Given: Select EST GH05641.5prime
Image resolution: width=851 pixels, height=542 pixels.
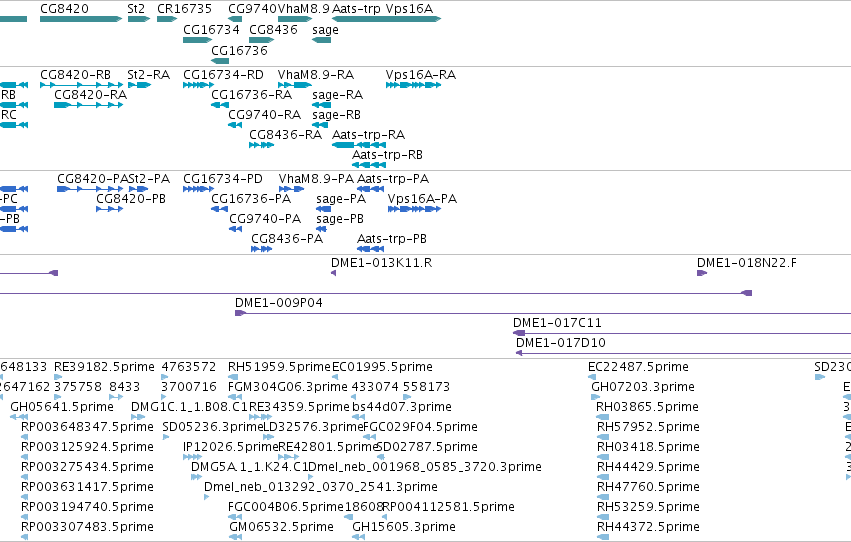Looking at the screenshot, I should pyautogui.click(x=19, y=417).
